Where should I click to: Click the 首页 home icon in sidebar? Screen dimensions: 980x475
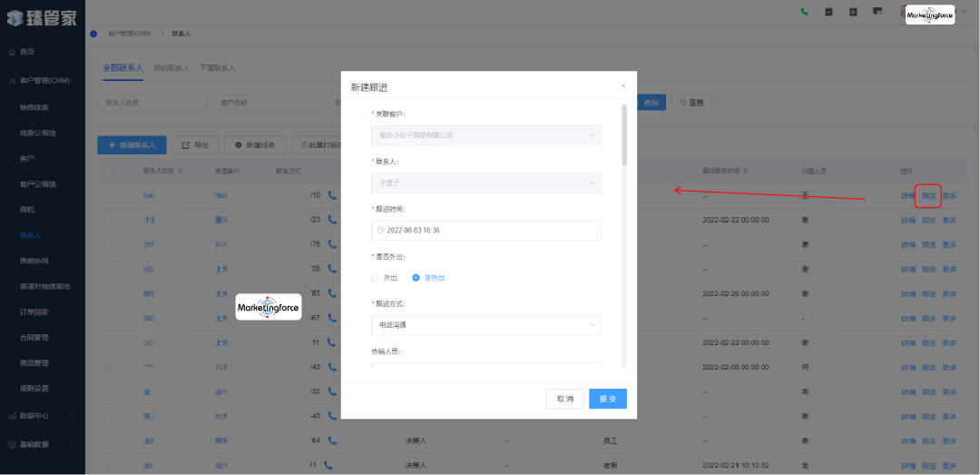[11, 52]
